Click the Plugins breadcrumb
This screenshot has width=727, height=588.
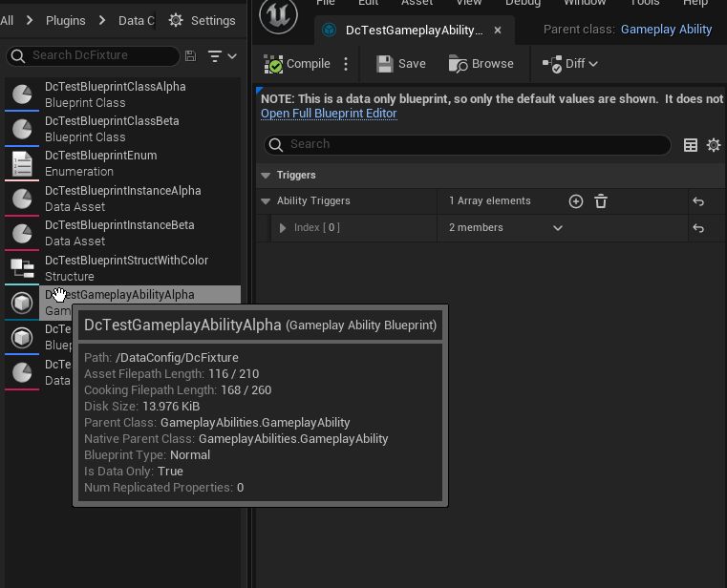point(65,20)
